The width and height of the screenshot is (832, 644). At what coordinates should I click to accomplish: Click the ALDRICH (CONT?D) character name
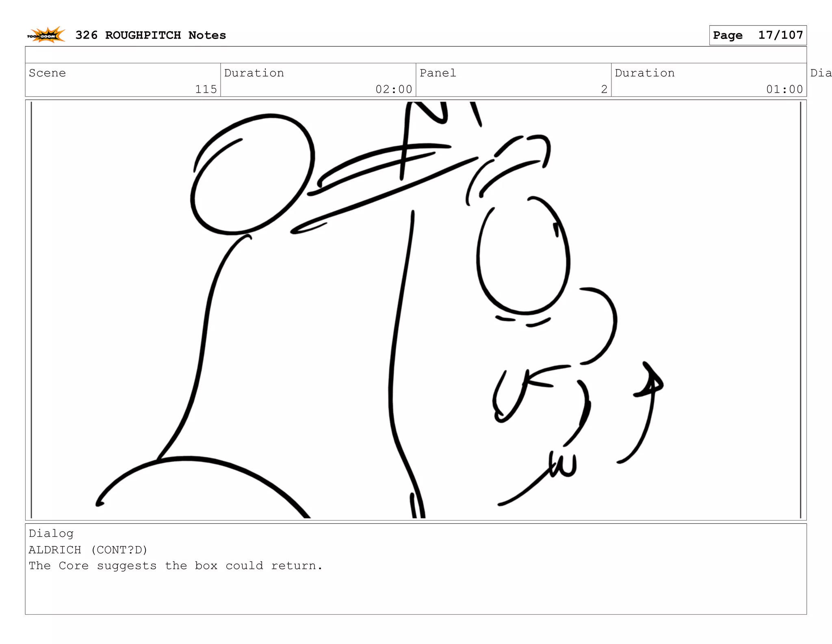[x=88, y=550]
